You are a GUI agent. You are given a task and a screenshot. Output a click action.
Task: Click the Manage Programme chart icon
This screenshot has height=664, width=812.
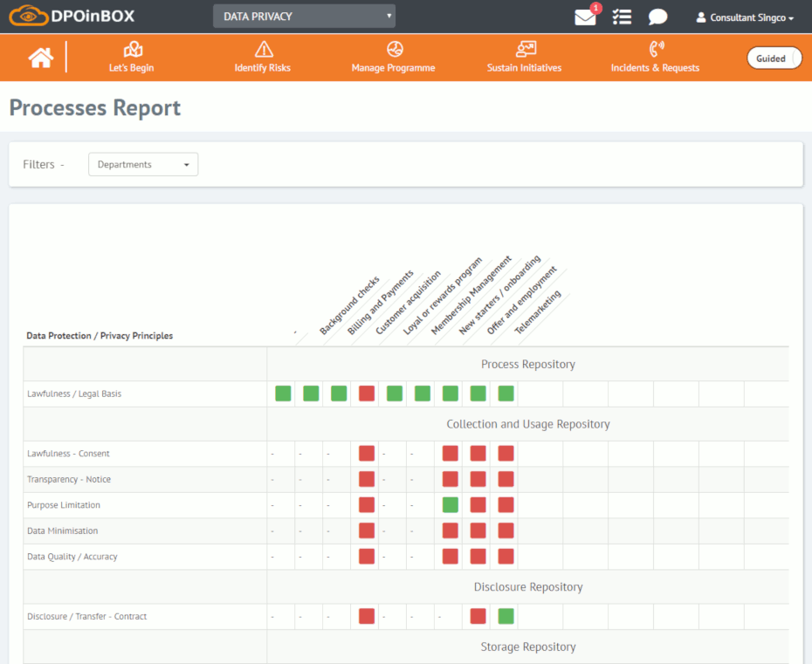tap(394, 49)
